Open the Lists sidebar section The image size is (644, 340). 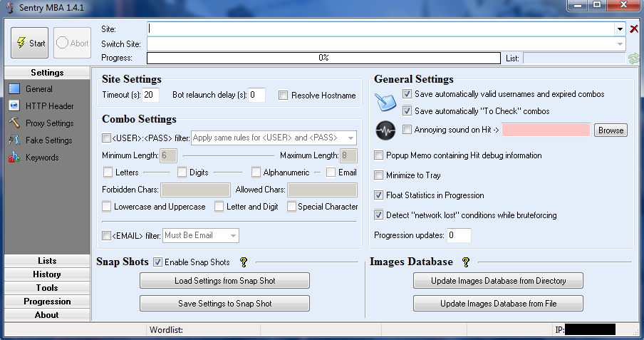point(47,261)
